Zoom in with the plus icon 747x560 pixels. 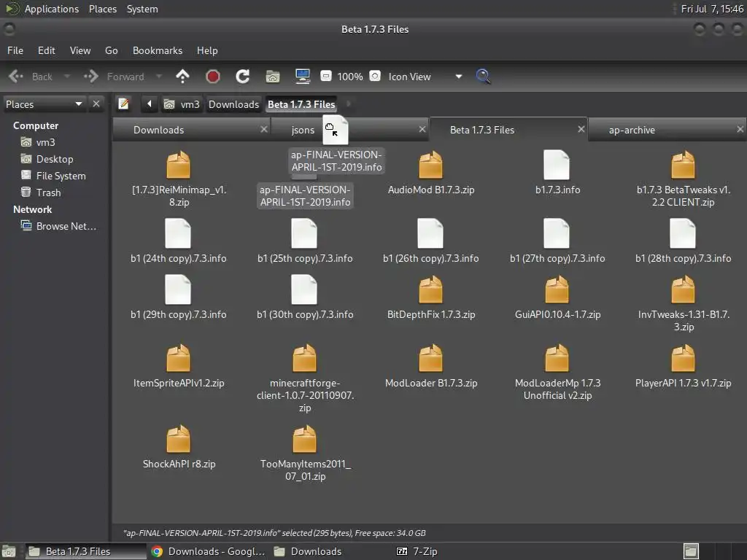point(375,76)
